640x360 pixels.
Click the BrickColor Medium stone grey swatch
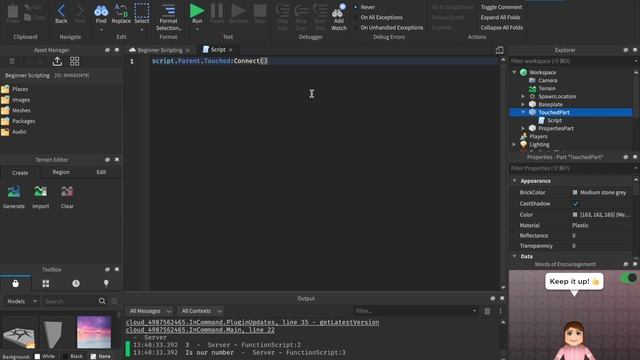575,192
